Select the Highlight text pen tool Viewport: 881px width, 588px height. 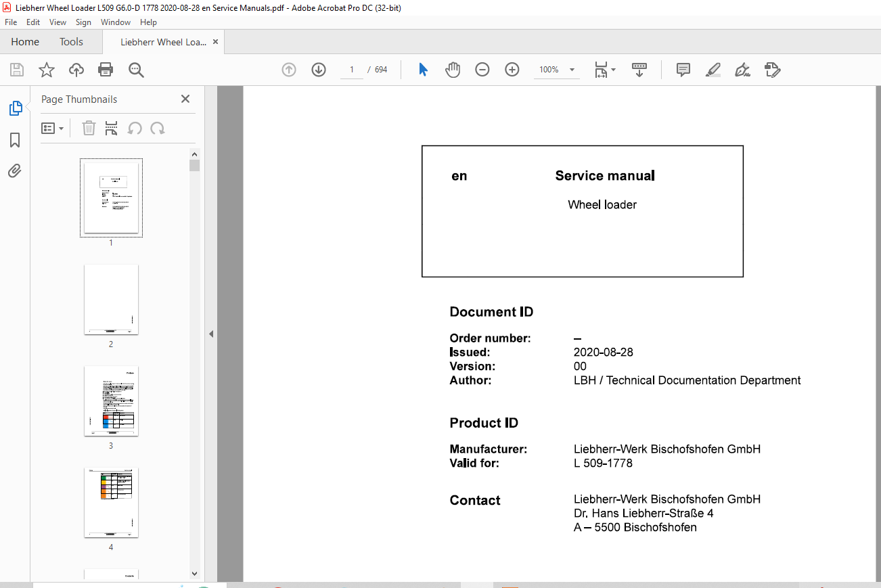[713, 70]
